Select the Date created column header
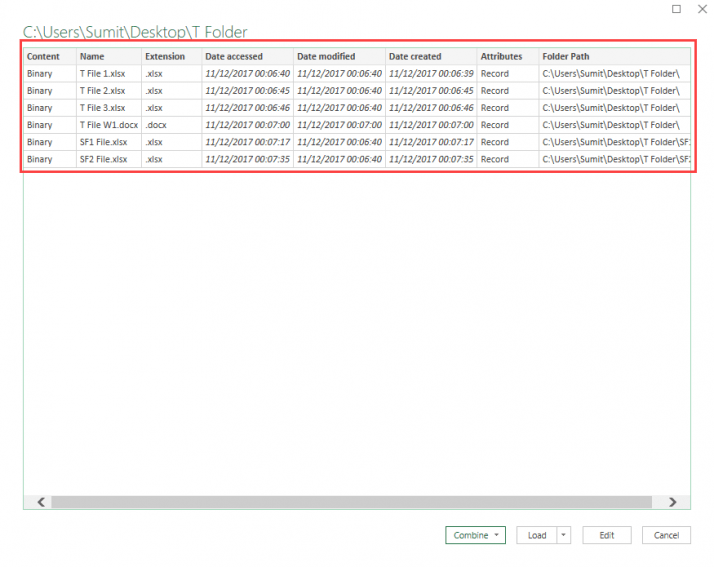 click(x=431, y=56)
